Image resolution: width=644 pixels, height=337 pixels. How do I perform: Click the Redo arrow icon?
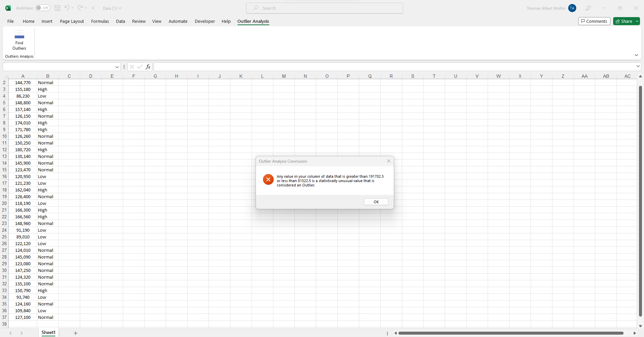click(80, 8)
